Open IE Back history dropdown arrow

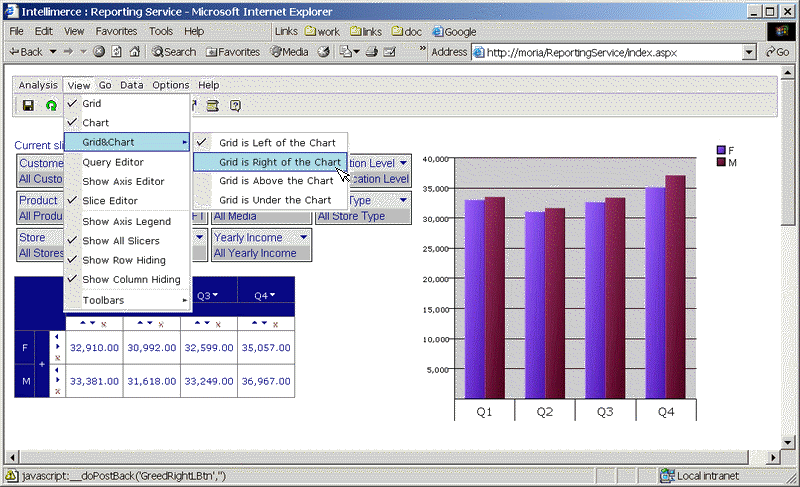coord(53,52)
